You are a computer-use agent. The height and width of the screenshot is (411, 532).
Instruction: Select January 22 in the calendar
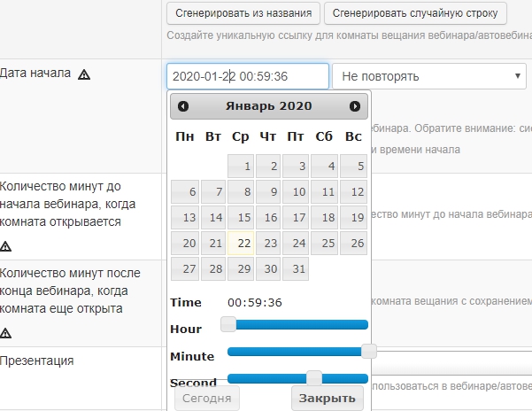[x=241, y=244]
